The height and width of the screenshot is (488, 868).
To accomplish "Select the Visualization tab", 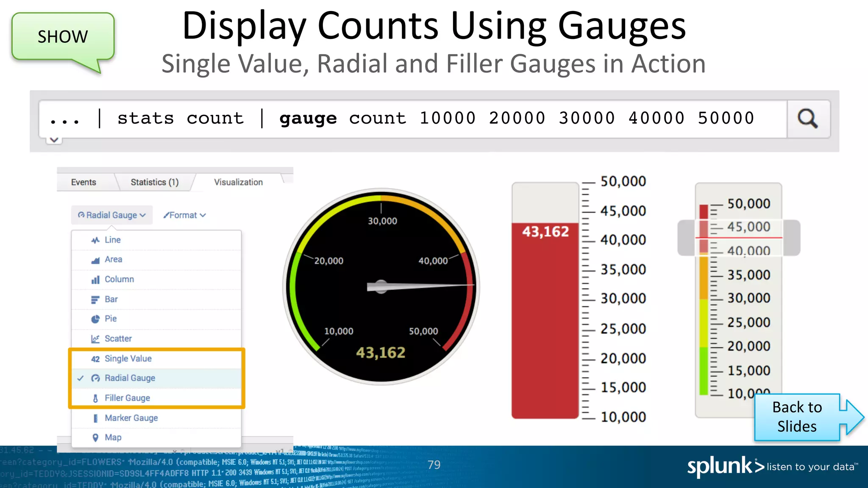I will (x=238, y=182).
